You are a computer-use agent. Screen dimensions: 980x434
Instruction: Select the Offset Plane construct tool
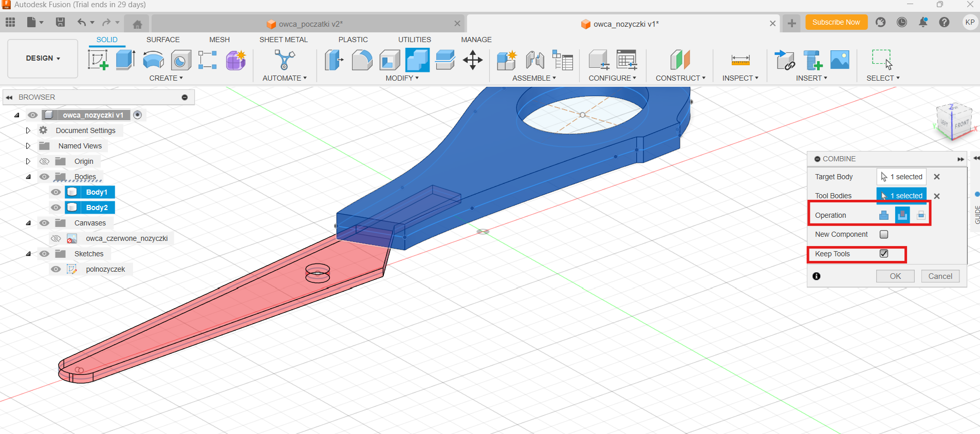680,60
